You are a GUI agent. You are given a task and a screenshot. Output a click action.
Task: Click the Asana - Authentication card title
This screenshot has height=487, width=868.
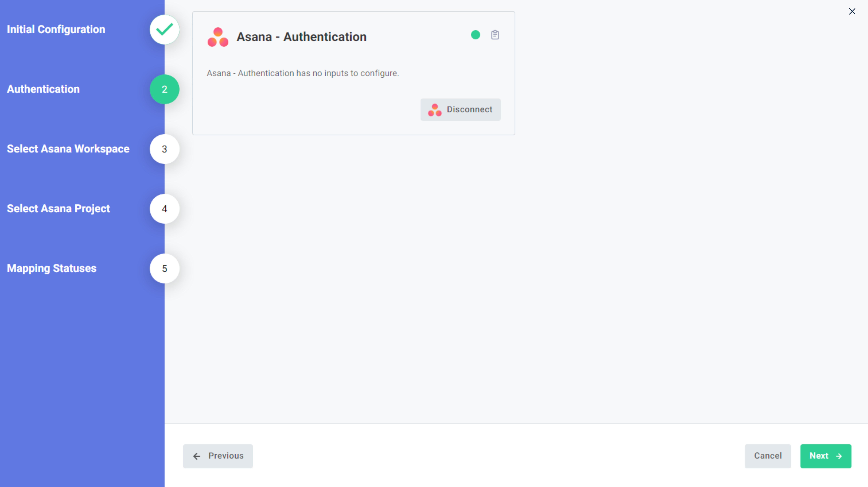[302, 37]
